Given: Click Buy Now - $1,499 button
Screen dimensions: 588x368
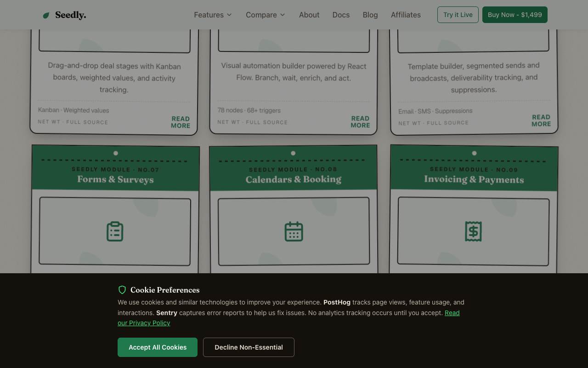Looking at the screenshot, I should coord(515,15).
